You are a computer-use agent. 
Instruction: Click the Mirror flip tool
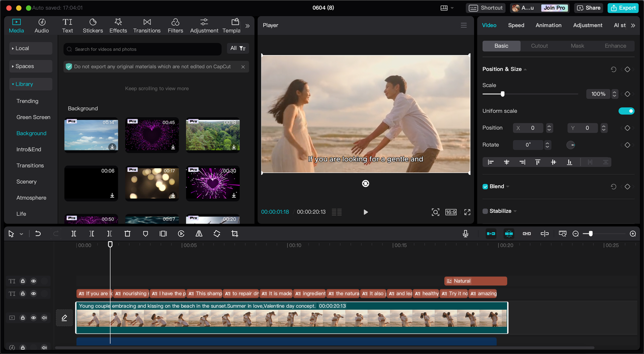tap(199, 234)
